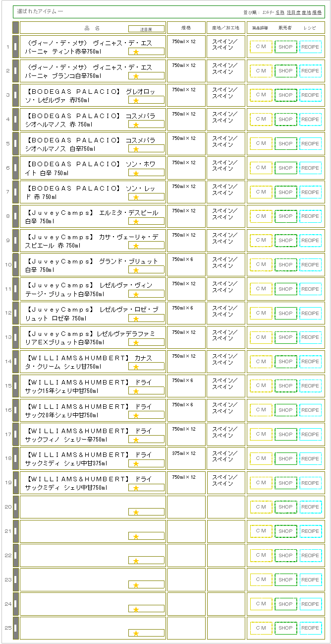Click the white marker beside row 10
The height and width of the screenshot is (644, 331).
15,265
